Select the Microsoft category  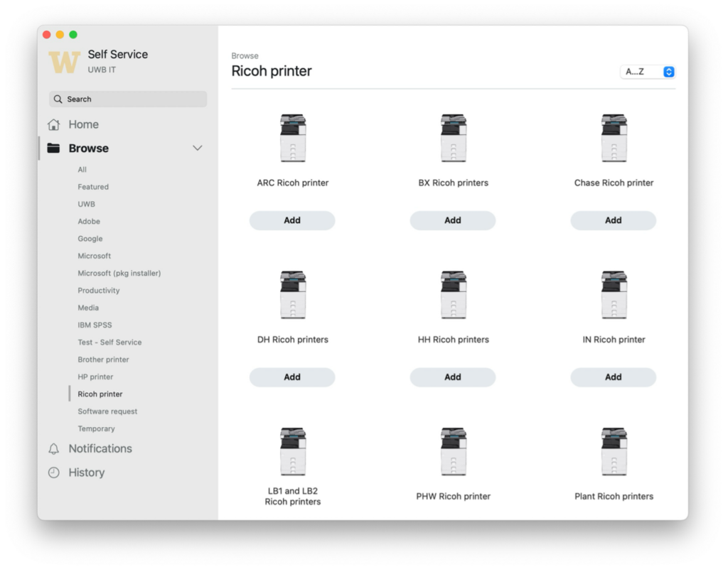95,256
